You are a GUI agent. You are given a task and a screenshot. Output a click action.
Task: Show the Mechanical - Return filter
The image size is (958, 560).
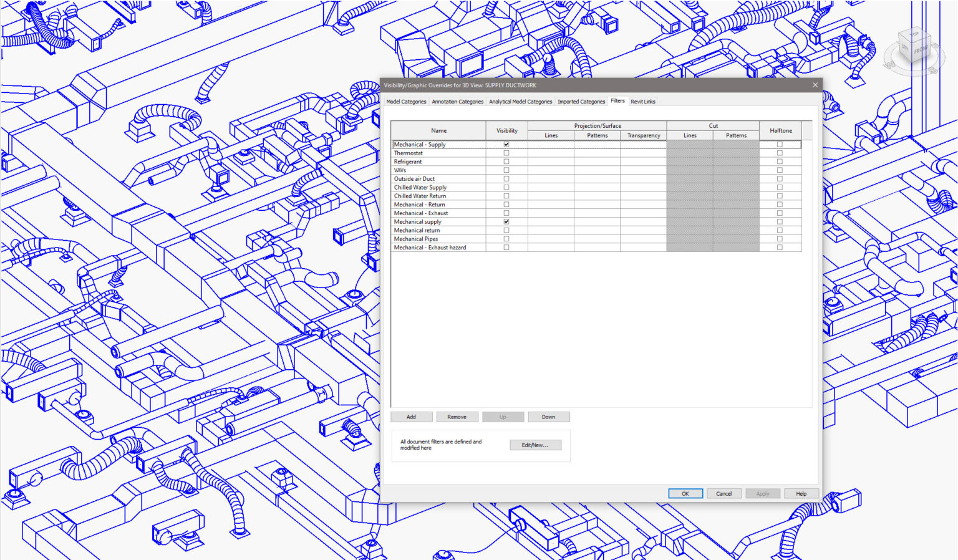click(x=506, y=205)
